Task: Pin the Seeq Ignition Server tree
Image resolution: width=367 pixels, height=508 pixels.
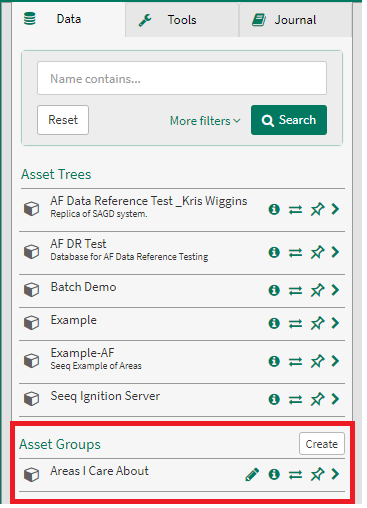Action: click(317, 399)
